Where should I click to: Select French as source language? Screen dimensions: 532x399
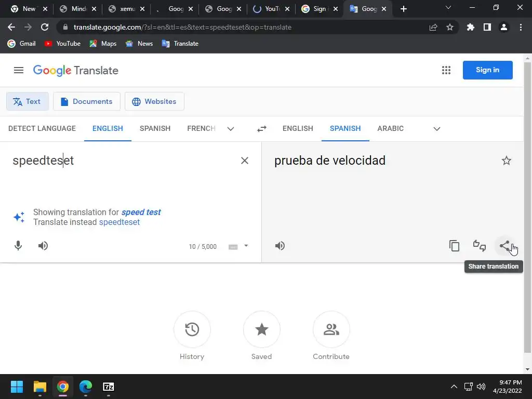click(x=201, y=129)
